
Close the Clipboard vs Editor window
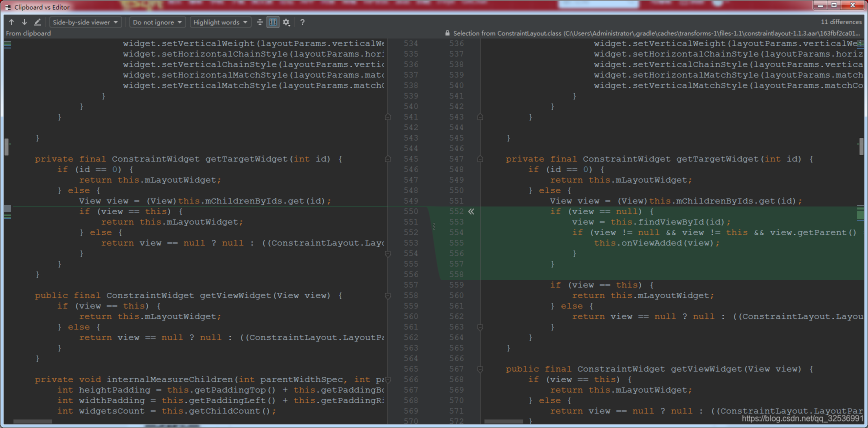(x=853, y=5)
